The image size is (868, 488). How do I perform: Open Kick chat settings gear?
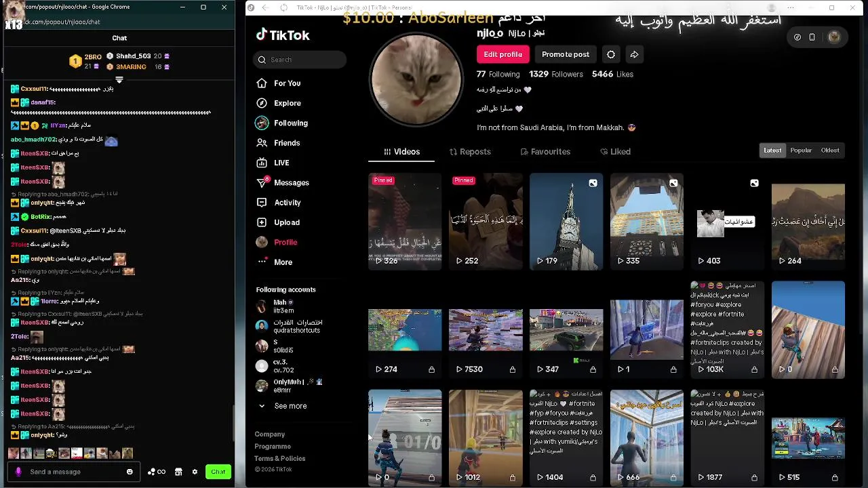tap(195, 472)
